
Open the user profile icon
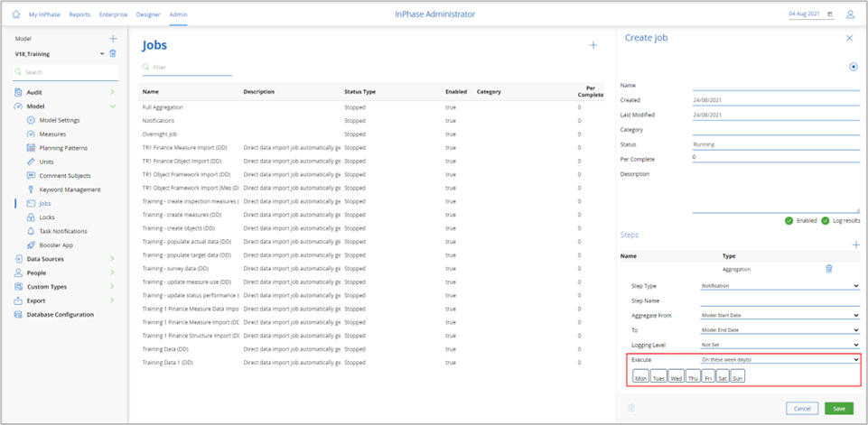click(x=850, y=14)
